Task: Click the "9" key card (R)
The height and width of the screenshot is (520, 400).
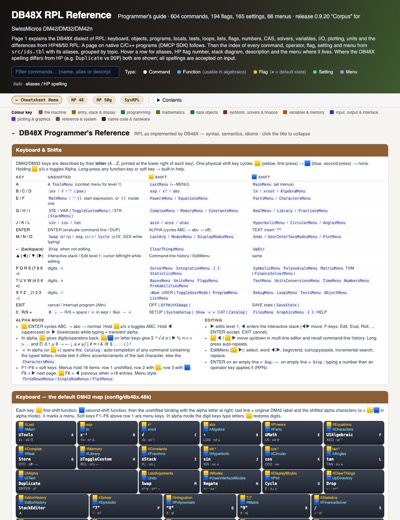Action: pos(274,506)
